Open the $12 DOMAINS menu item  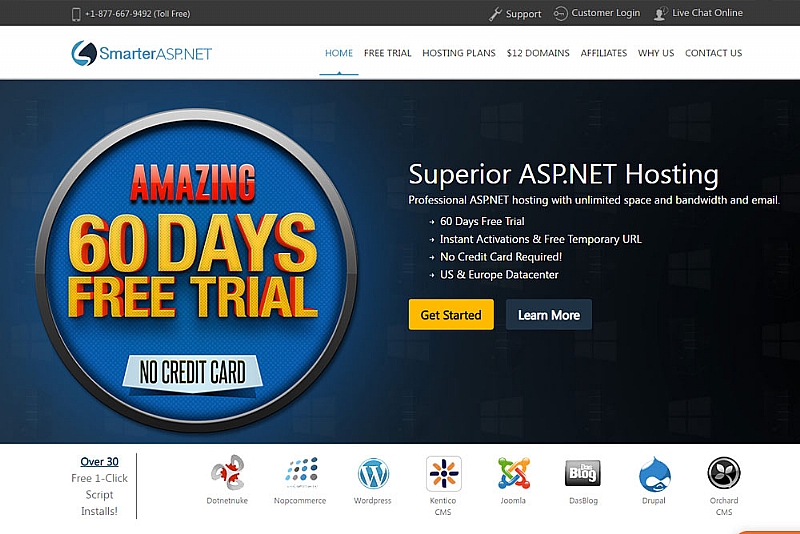[x=538, y=53]
